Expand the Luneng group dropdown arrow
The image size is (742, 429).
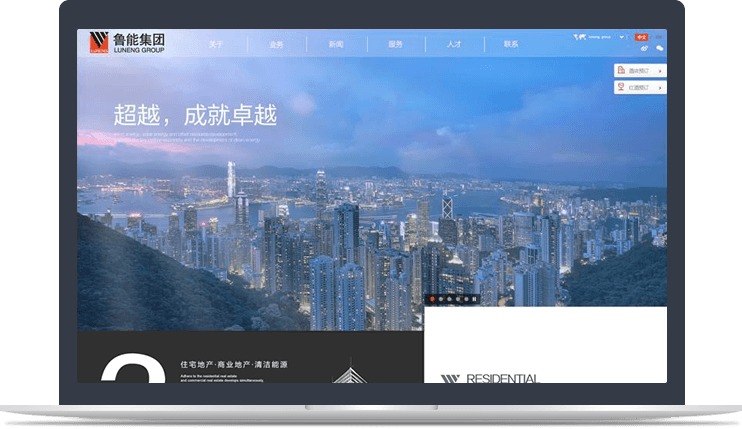(622, 37)
